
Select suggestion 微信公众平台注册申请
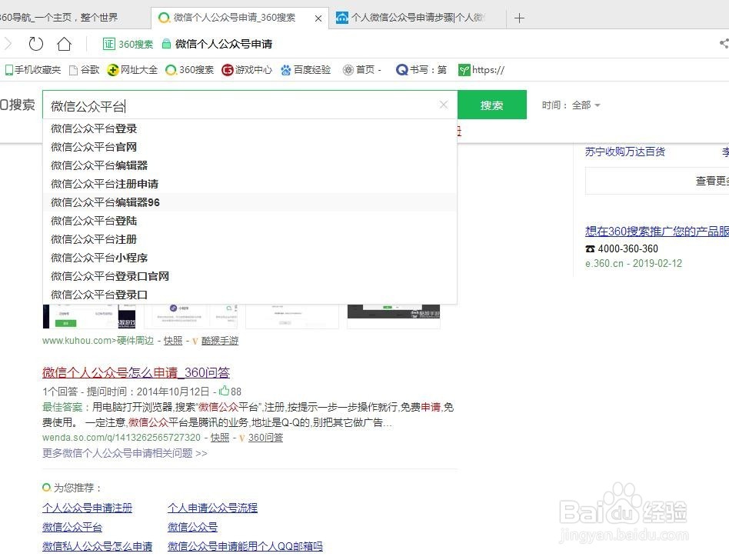click(250, 184)
